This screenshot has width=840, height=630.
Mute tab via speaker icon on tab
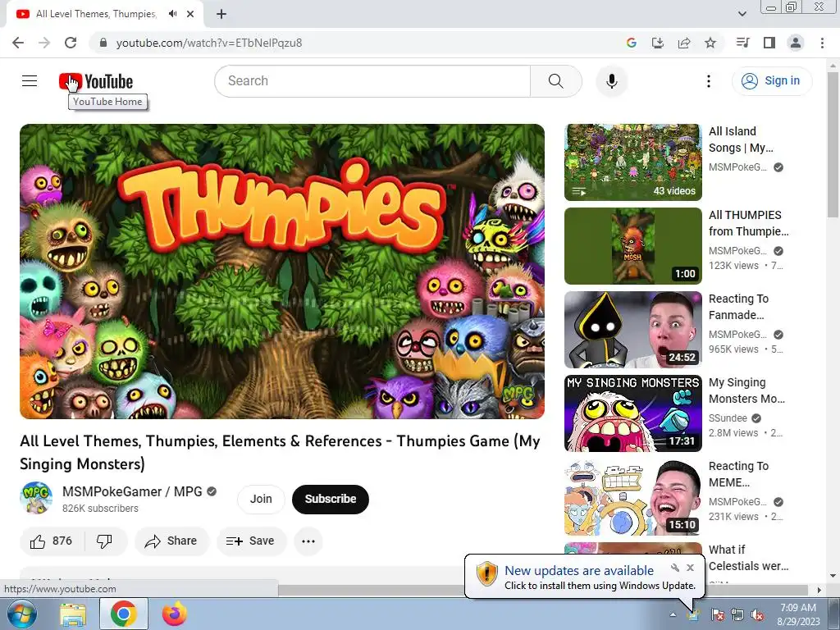point(172,14)
